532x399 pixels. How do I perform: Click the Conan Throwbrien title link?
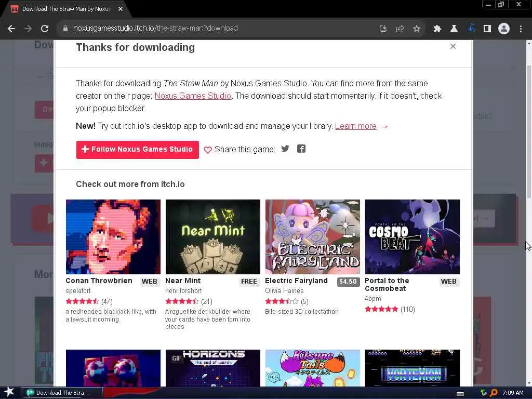point(99,281)
